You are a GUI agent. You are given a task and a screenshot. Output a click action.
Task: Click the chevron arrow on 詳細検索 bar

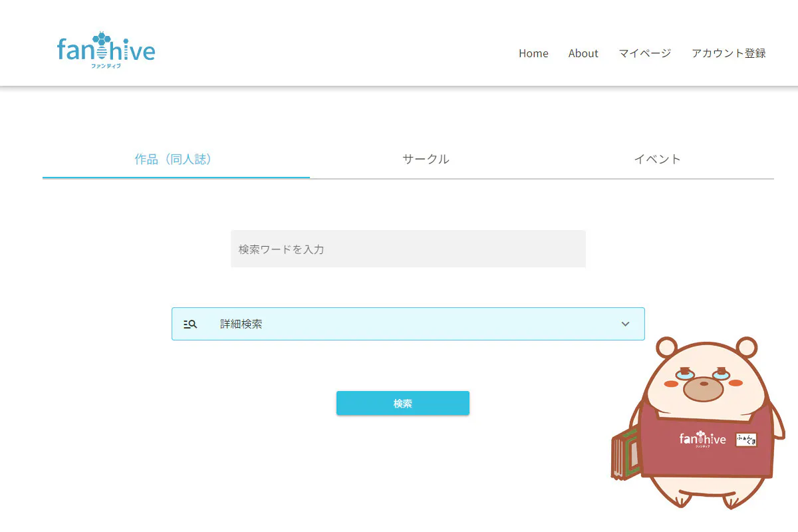pos(625,324)
